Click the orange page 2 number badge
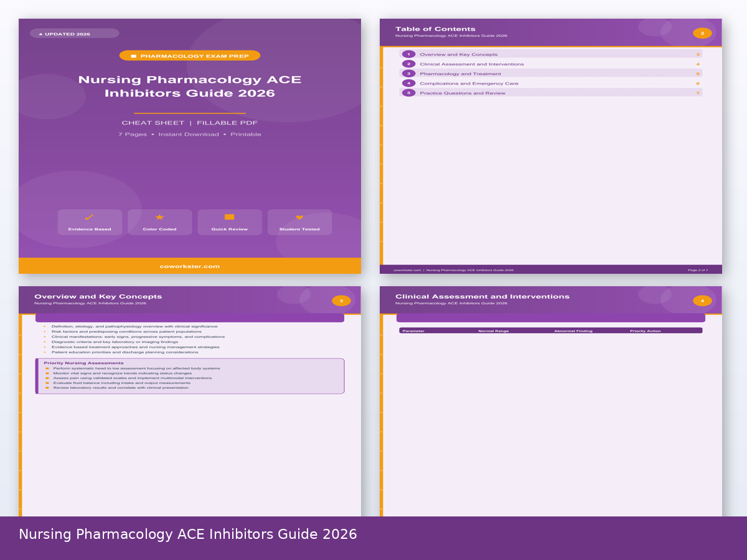747x560 pixels. [702, 32]
